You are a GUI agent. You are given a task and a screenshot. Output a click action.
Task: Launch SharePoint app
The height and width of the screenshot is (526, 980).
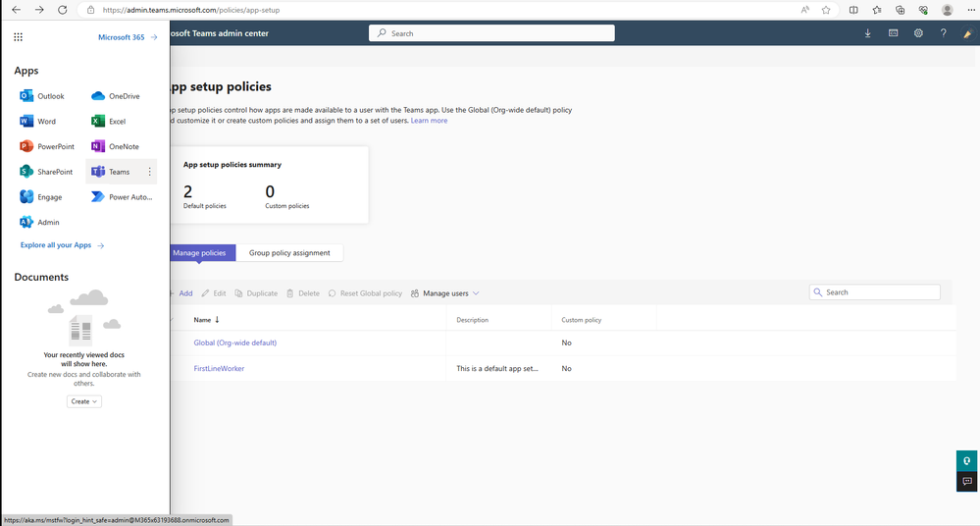(x=46, y=172)
